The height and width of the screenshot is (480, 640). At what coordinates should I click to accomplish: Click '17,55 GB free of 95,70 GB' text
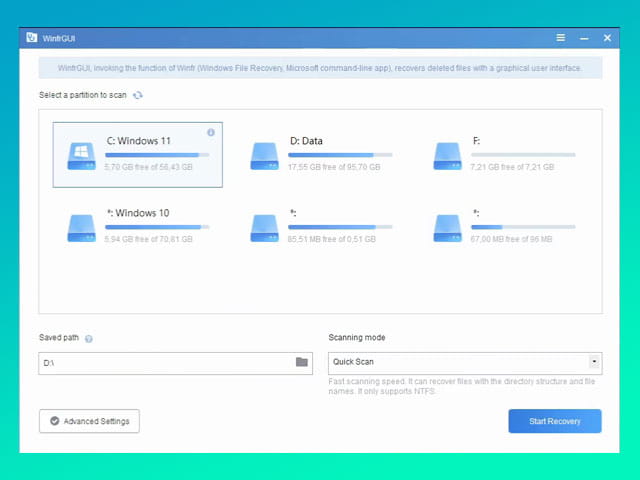click(334, 167)
